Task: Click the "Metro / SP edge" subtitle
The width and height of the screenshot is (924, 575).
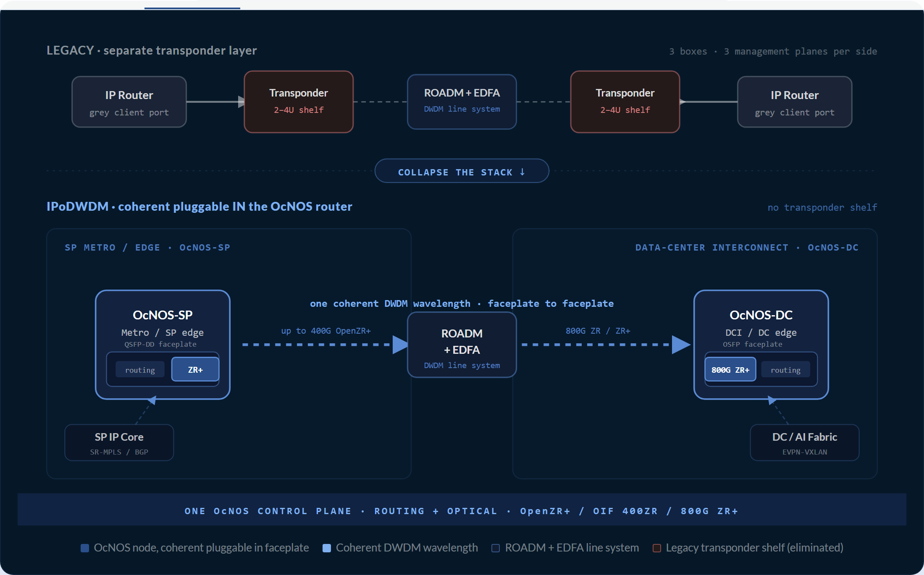Action: click(163, 332)
